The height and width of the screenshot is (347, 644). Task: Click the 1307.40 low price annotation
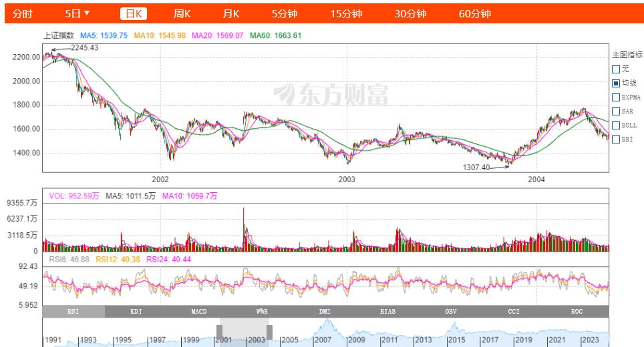pyautogui.click(x=476, y=167)
